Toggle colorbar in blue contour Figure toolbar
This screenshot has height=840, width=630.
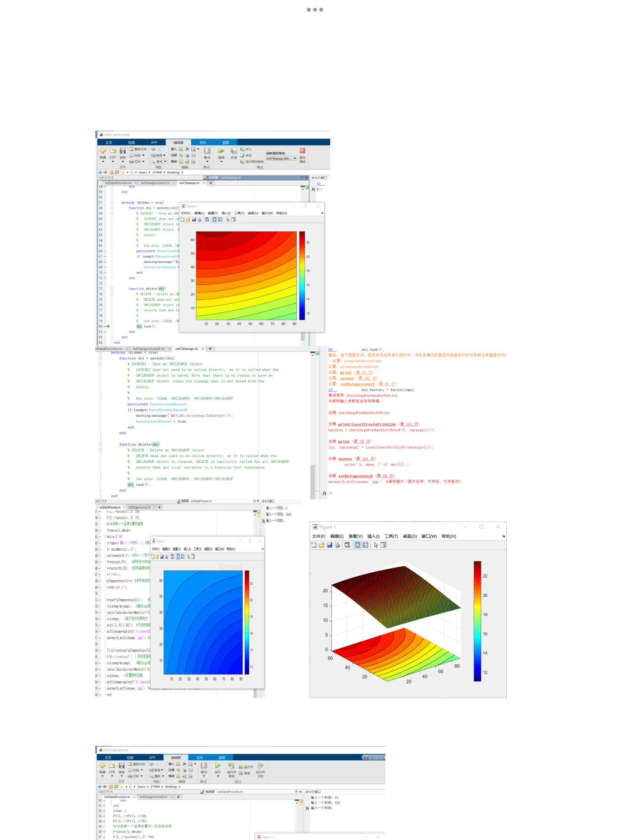point(178,556)
